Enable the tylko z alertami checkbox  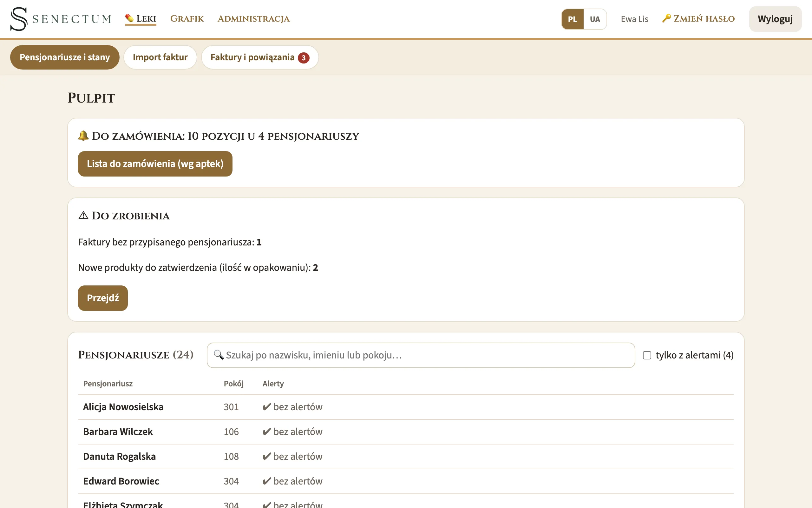click(647, 355)
